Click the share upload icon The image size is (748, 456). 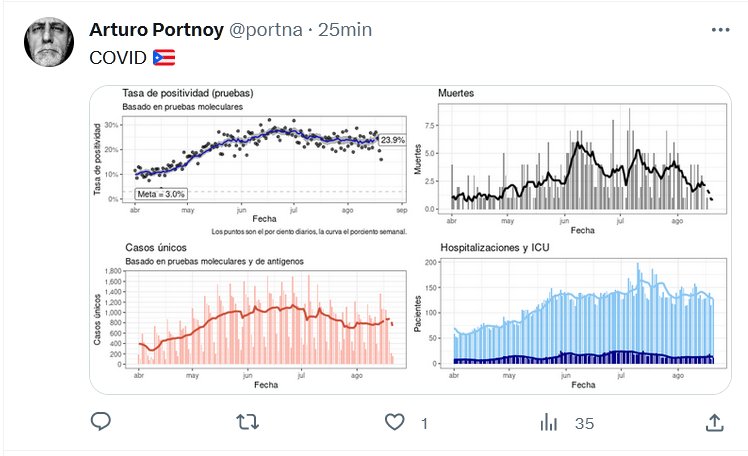click(x=714, y=423)
